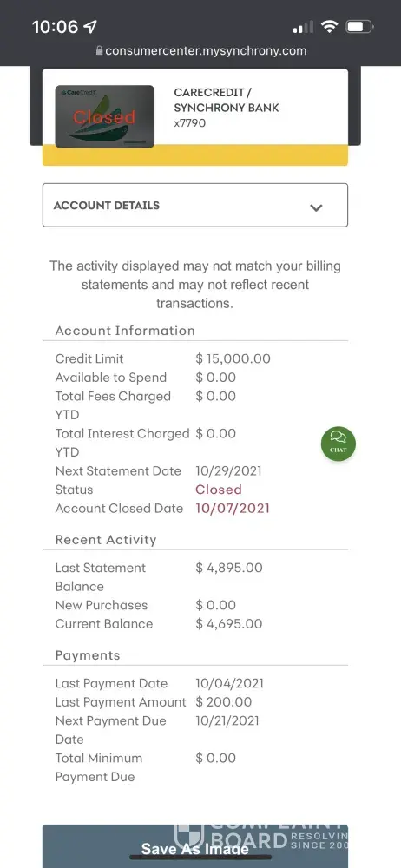Tap the consumercenter.mysynchrony.com address bar

pos(200,50)
